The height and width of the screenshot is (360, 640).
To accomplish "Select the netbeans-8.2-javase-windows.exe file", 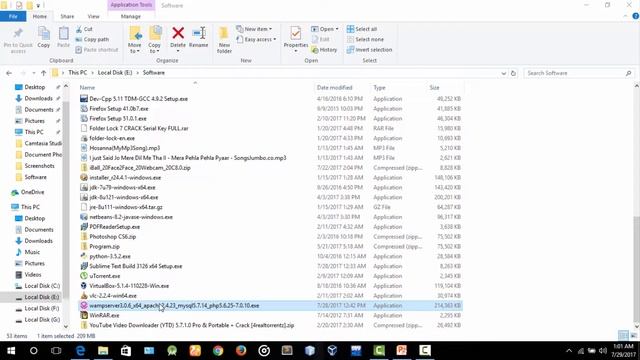I will coord(131,217).
